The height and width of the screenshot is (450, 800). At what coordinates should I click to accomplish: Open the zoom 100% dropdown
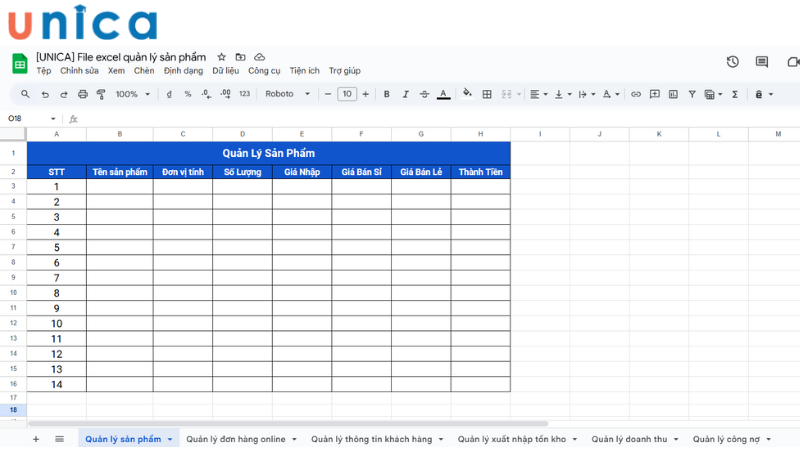pyautogui.click(x=133, y=94)
